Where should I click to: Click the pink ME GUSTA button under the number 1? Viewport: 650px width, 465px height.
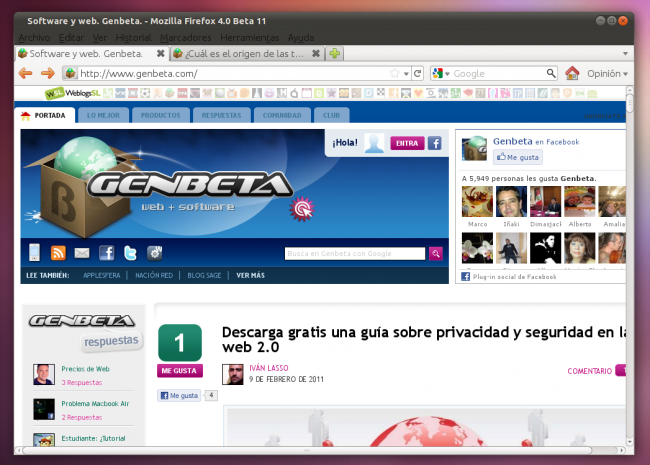(x=179, y=371)
